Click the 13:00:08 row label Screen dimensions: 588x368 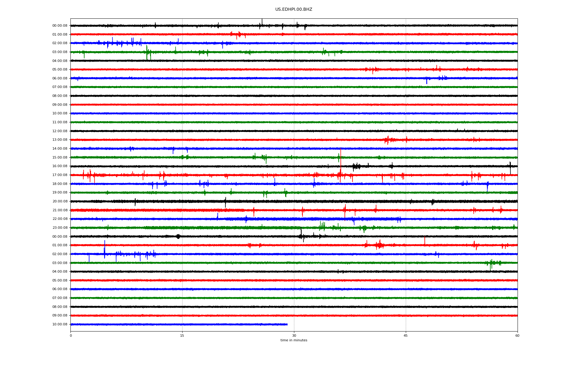60,140
